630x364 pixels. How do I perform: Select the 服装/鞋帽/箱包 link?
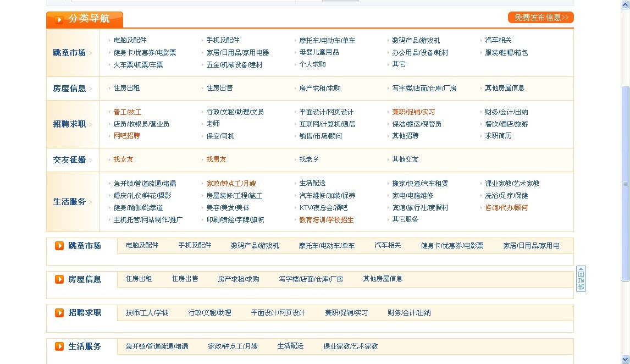click(x=506, y=53)
